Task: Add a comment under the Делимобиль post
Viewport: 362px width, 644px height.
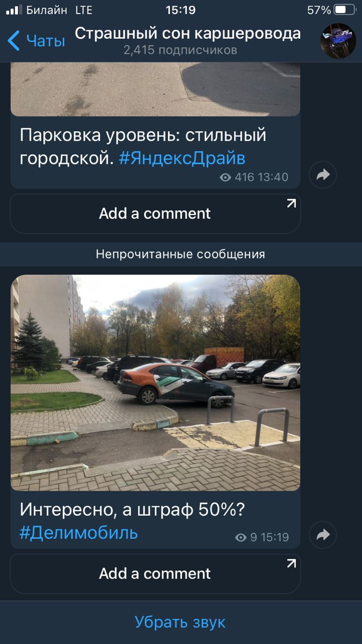Action: [x=155, y=574]
